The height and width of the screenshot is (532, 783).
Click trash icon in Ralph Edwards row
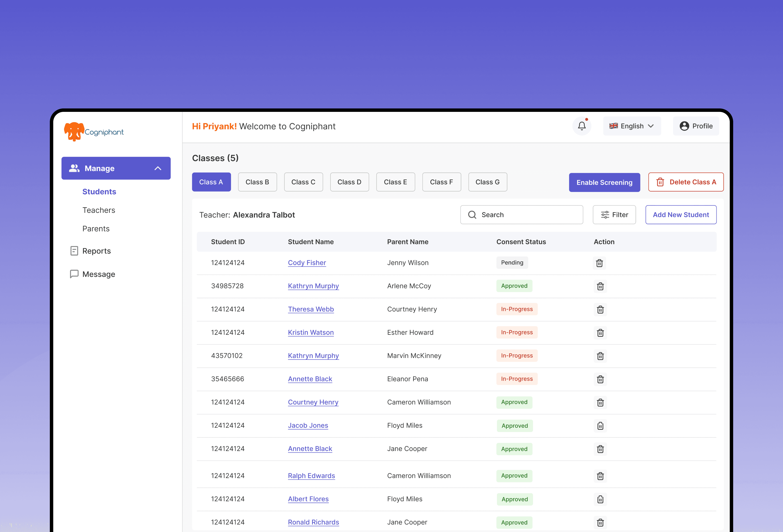(x=600, y=476)
